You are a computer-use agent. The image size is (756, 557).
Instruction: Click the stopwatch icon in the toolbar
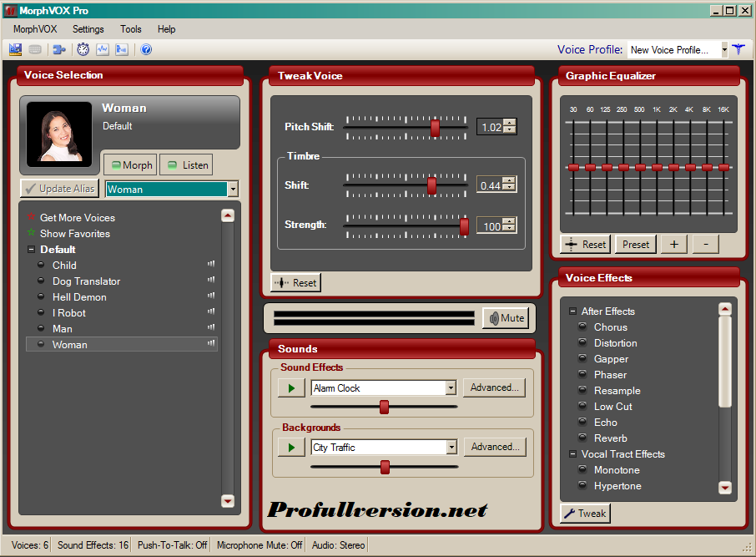pos(83,49)
